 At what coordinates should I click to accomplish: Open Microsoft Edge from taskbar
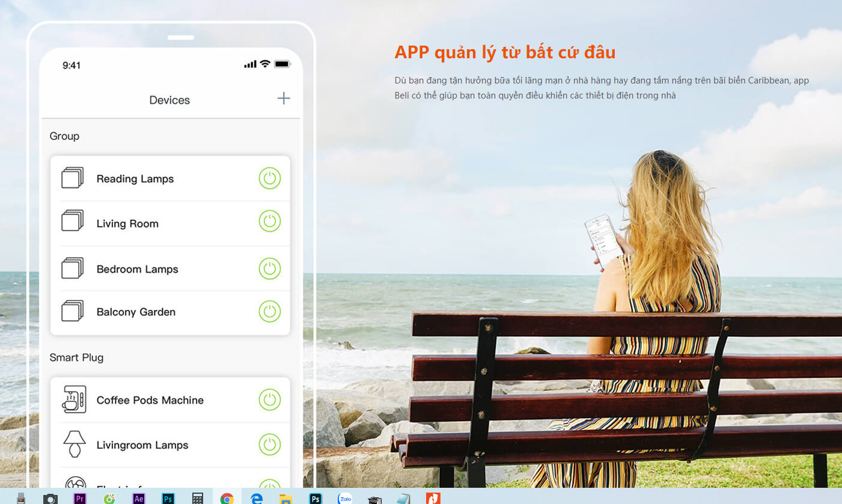coord(257,498)
